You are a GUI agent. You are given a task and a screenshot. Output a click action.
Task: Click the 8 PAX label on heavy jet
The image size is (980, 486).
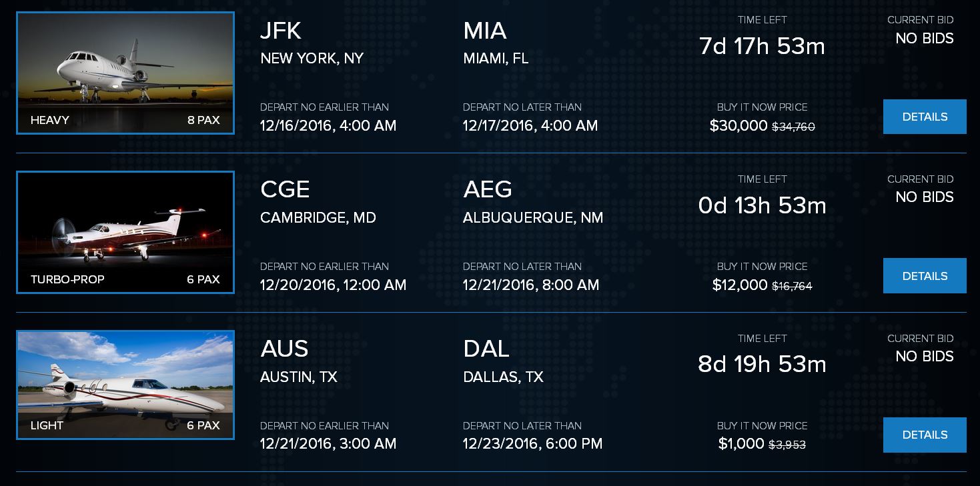203,121
